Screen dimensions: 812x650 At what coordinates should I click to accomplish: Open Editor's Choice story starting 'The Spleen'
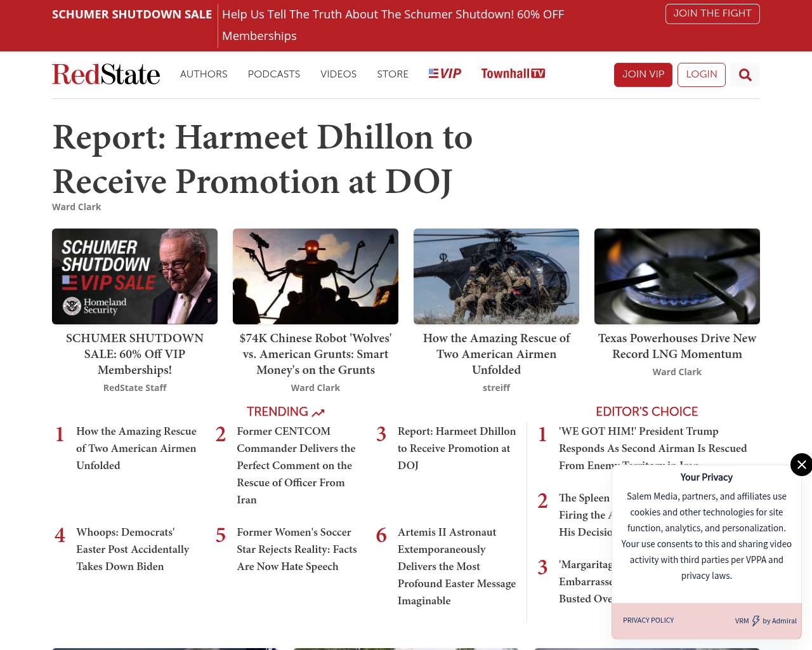(584, 515)
